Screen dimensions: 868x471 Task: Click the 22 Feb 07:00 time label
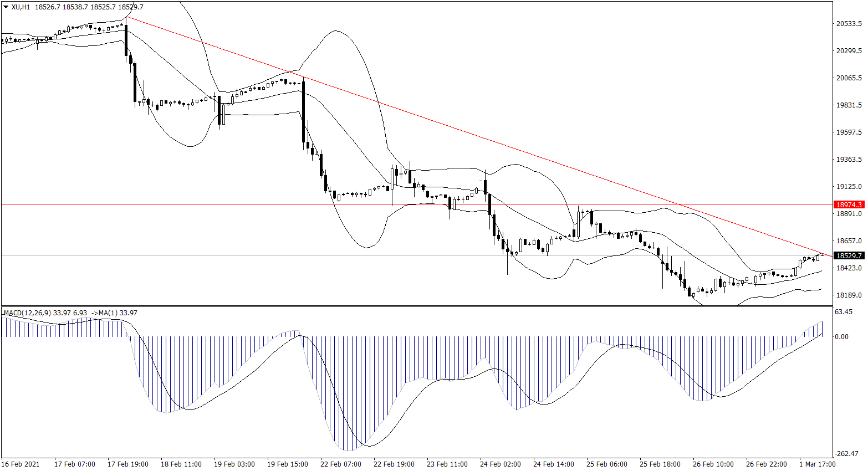coord(341,464)
